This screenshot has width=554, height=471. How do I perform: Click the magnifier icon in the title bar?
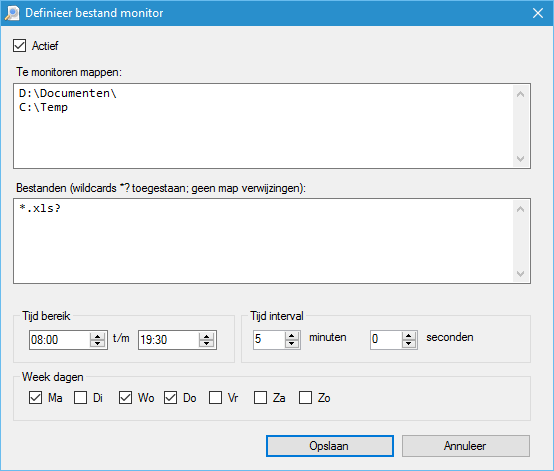pos(12,13)
